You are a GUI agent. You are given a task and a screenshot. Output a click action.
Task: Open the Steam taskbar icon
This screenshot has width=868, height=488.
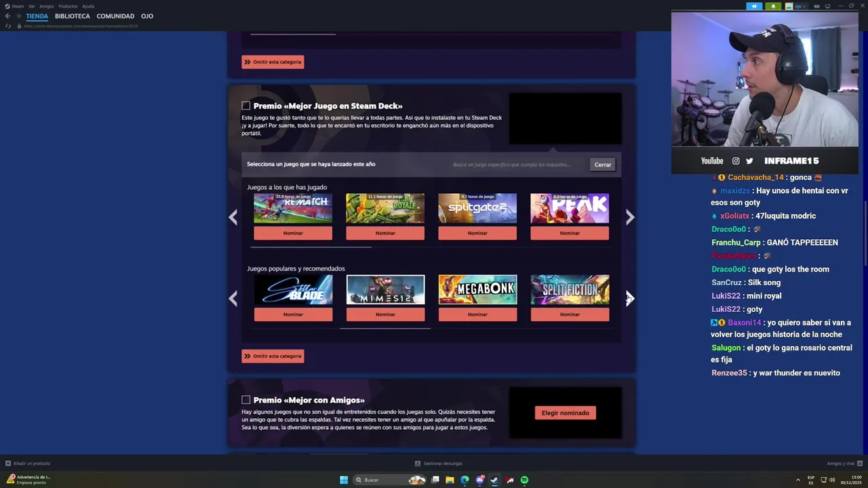[x=494, y=480]
